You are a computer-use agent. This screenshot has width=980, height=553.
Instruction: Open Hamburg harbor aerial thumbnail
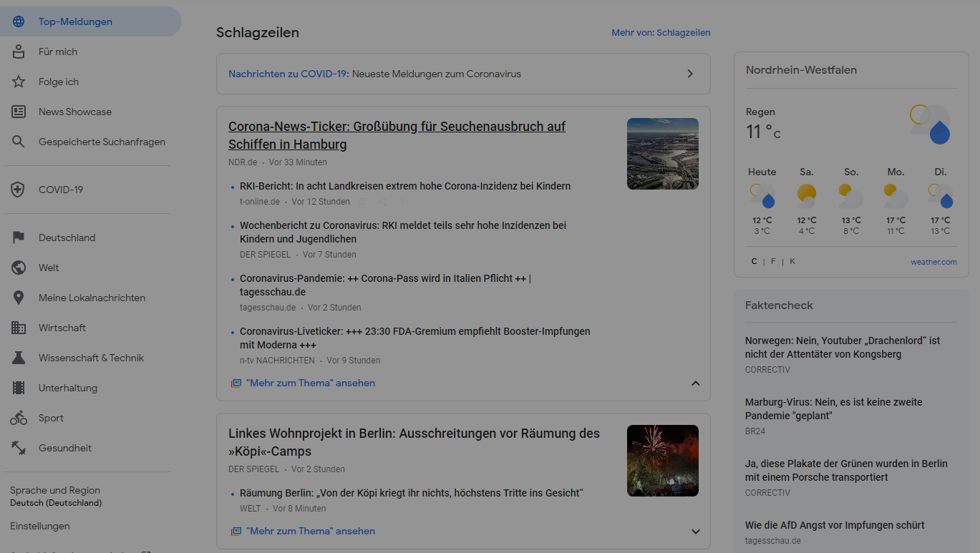(663, 154)
